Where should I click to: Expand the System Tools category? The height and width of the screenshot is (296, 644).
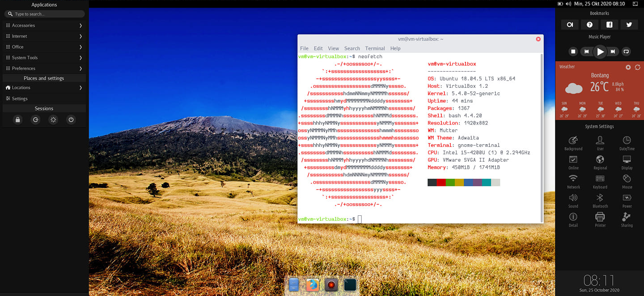click(44, 58)
